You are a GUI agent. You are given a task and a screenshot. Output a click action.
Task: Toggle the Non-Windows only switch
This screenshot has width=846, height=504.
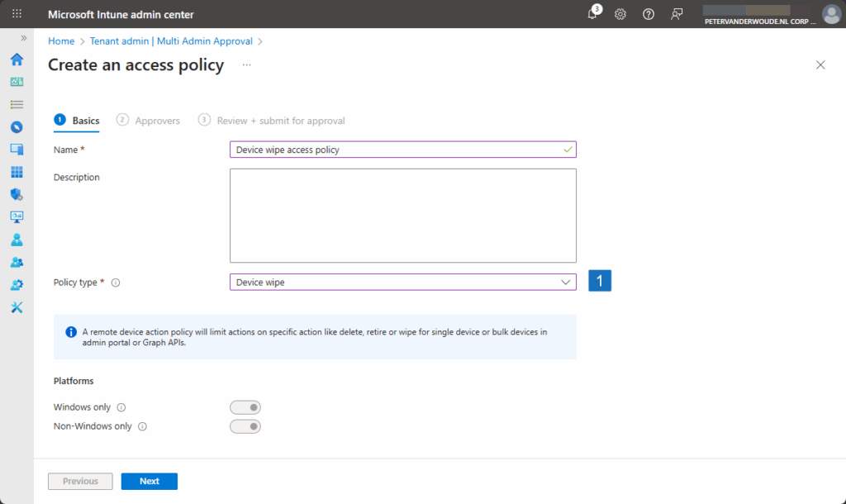[x=245, y=426]
